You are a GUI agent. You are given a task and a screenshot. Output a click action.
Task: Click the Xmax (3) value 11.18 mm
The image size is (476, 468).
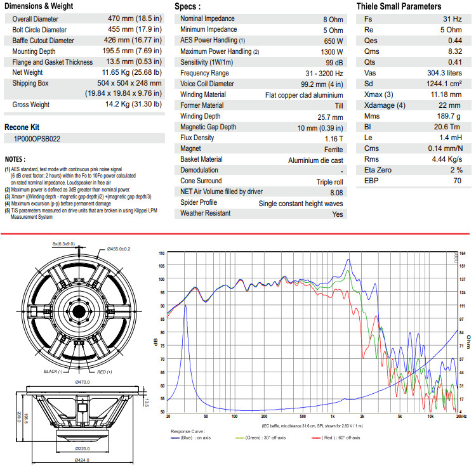446,94
